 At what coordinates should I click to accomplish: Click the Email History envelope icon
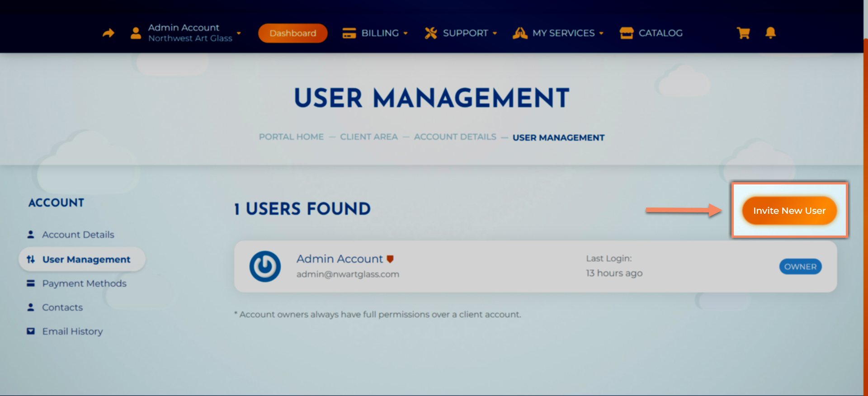31,331
